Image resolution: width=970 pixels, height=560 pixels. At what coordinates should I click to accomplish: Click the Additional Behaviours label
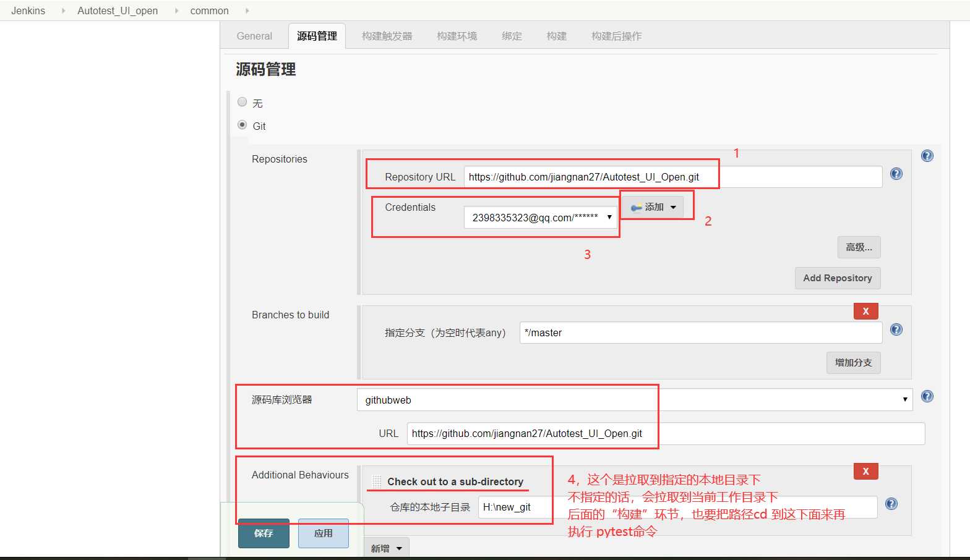pos(300,475)
